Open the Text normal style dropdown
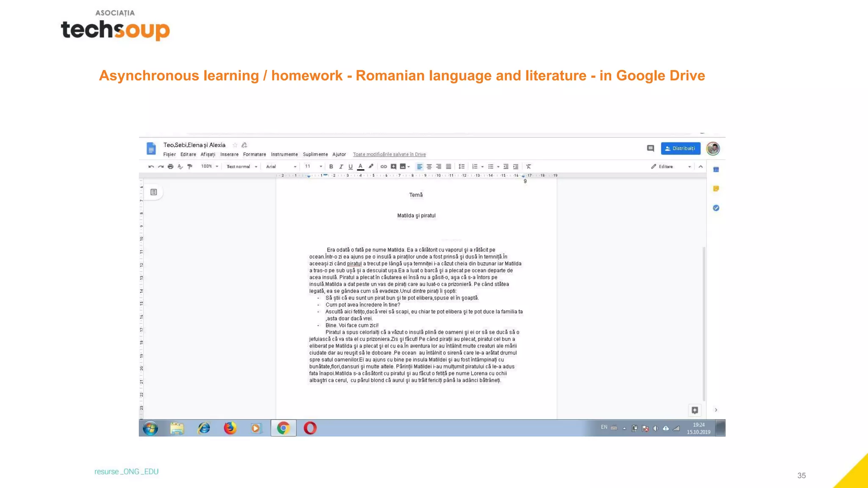The image size is (868, 488). 242,167
